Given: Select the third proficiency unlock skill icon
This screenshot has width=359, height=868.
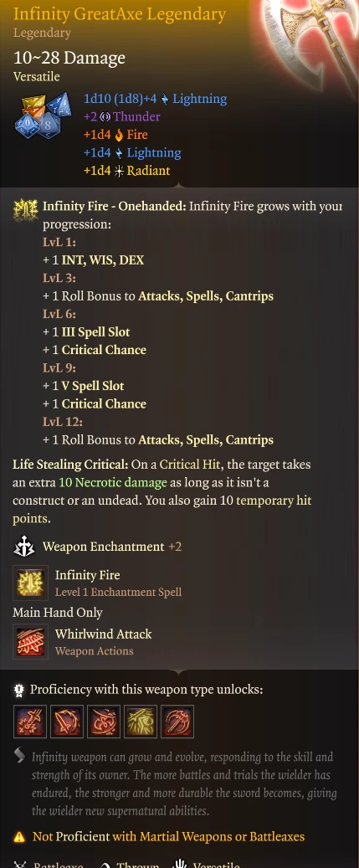Looking at the screenshot, I should (104, 722).
